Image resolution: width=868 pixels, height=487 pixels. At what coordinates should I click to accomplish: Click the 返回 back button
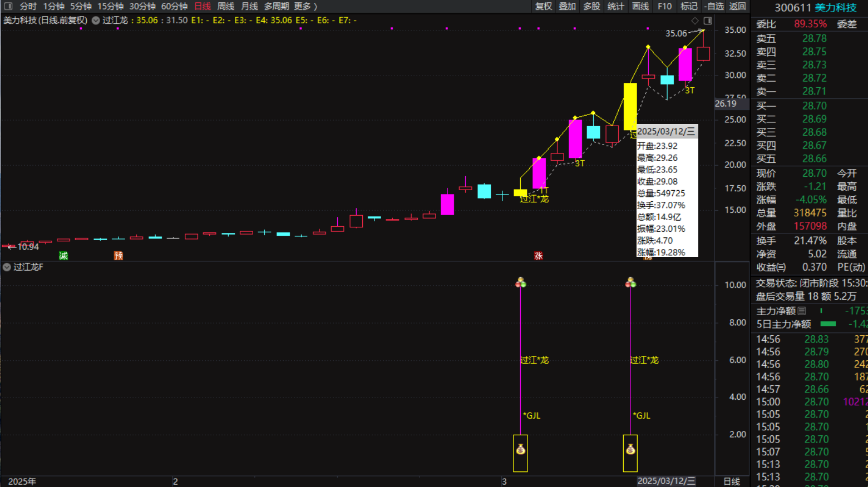point(737,6)
